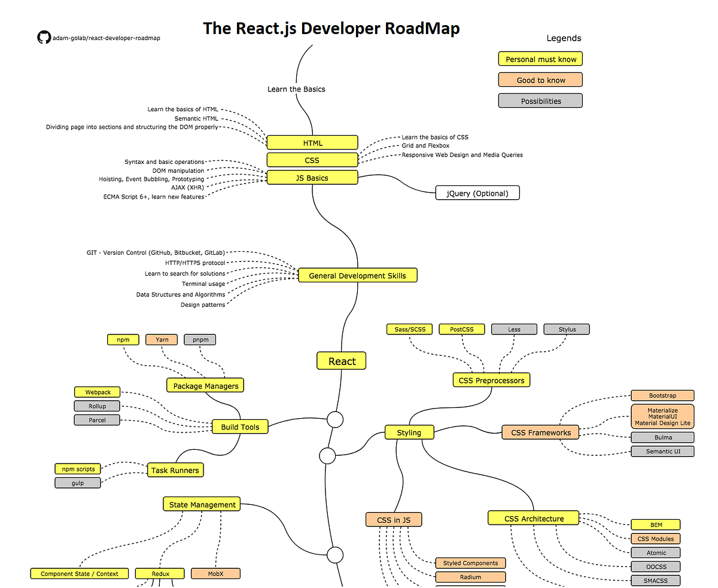This screenshot has height=588, width=718.
Task: Select the Redux node
Action: (160, 573)
